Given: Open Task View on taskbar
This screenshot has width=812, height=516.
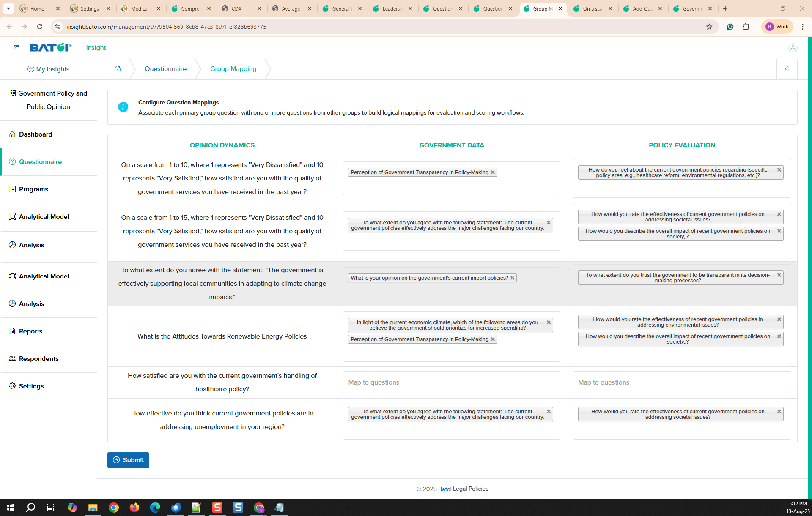Looking at the screenshot, I should [51, 508].
